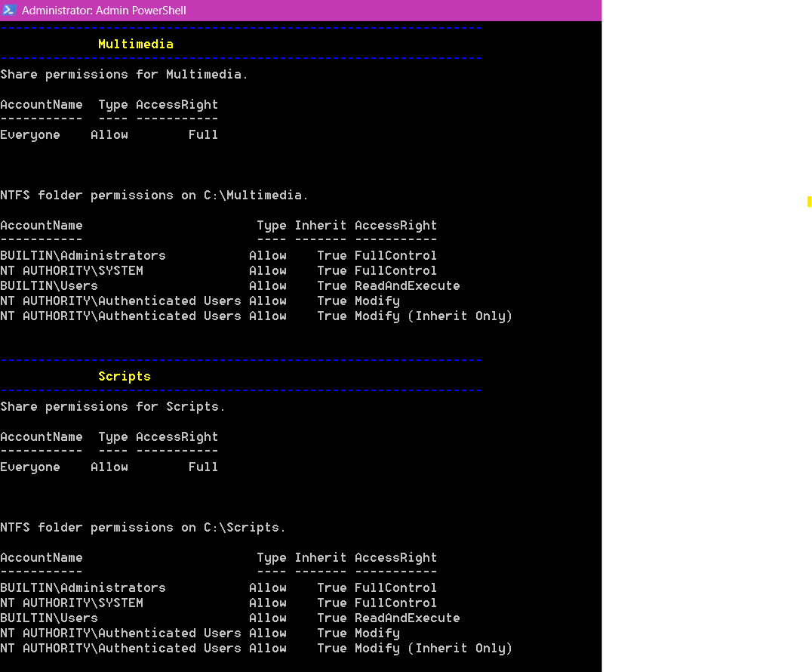812x672 pixels.
Task: Click 'Share permissions for Multimedia.' line
Action: [x=124, y=75]
